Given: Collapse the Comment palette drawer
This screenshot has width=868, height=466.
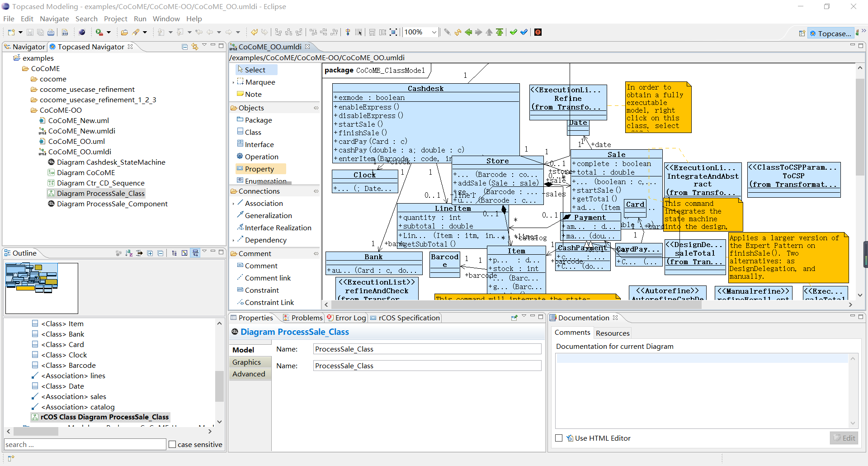Looking at the screenshot, I should pos(316,254).
